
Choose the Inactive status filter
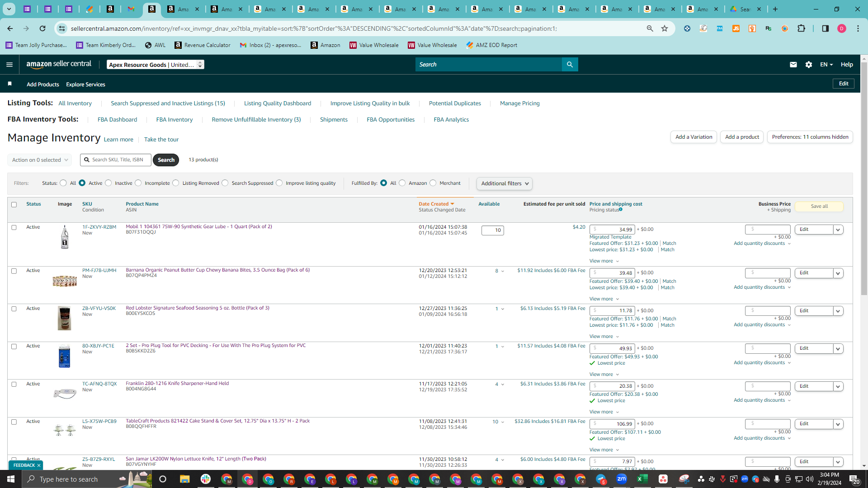[108, 183]
